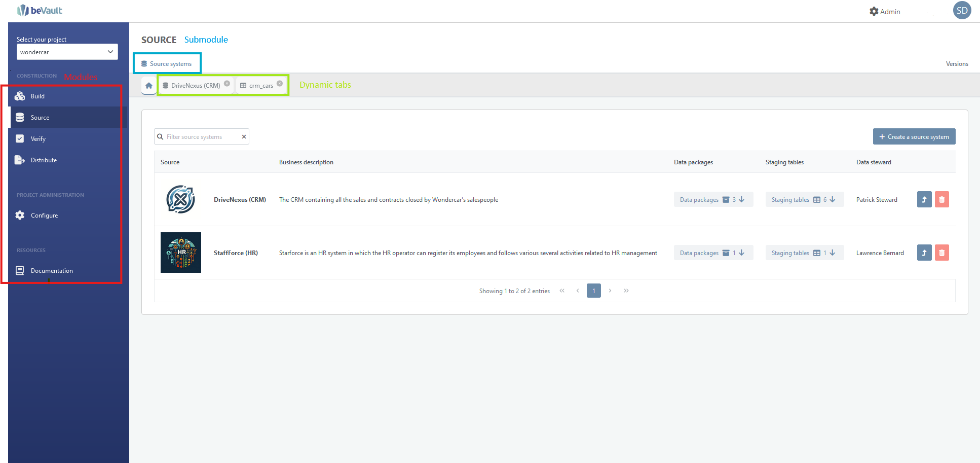Close the DriveNexus (CRM) dynamic tab
This screenshot has height=463, width=980.
227,84
